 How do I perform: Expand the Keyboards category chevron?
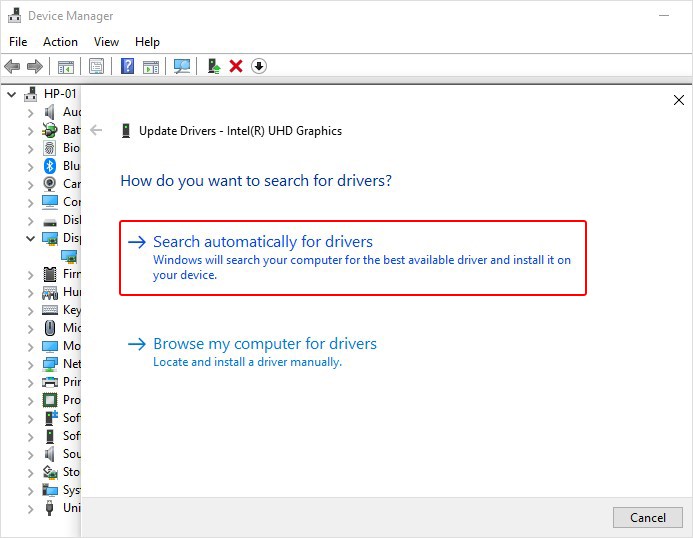coord(30,310)
